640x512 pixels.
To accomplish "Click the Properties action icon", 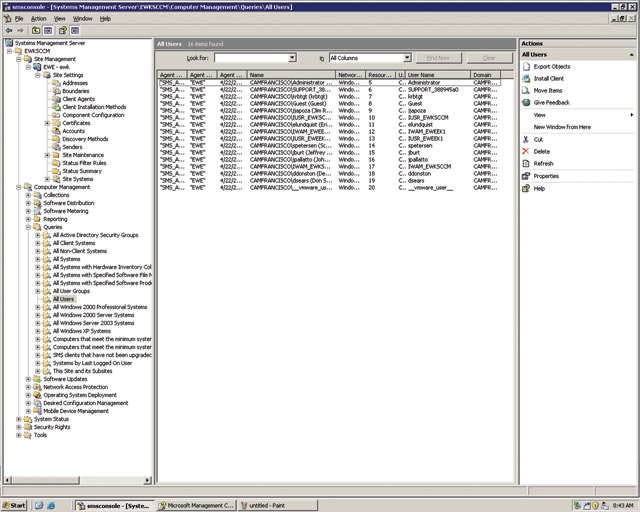I will point(526,176).
